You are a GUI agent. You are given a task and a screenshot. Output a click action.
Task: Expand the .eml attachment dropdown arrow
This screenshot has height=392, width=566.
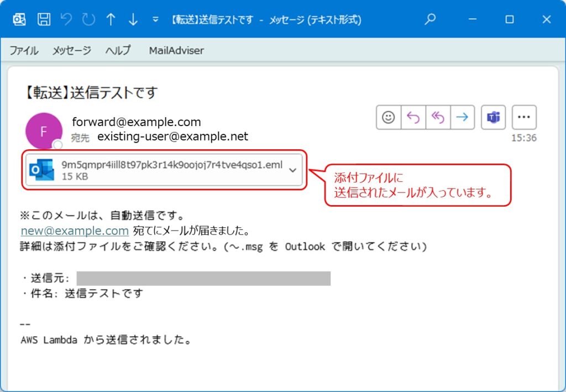coord(293,170)
